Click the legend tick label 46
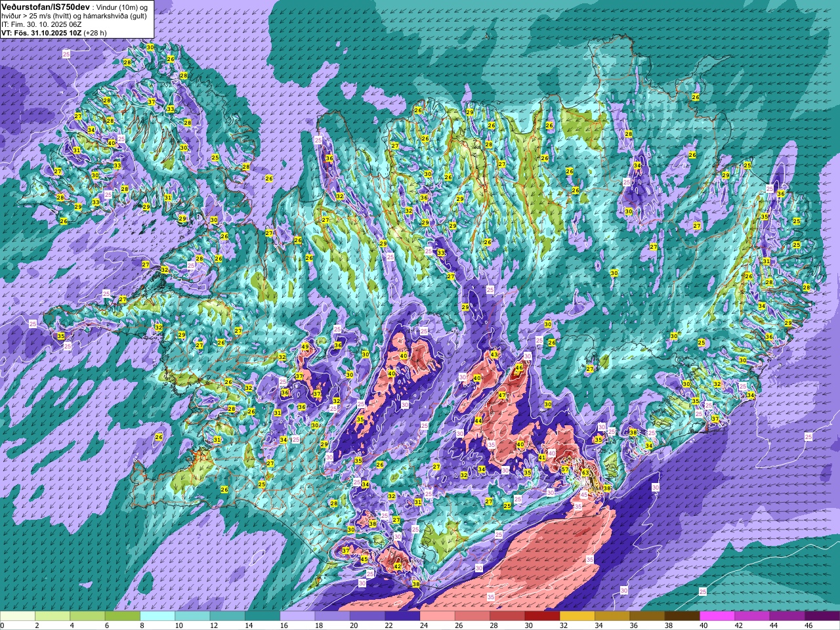840x630 pixels. pos(808,626)
